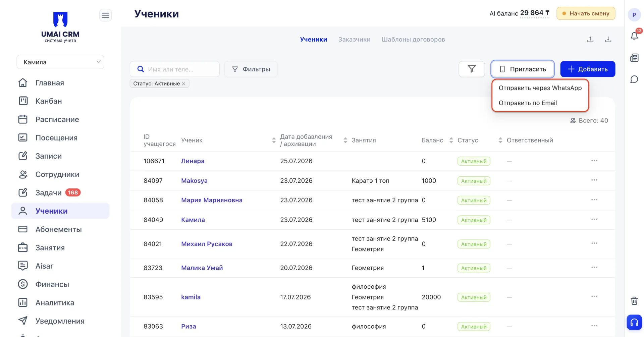Choose Отправить через WhatsApp
Viewport: 644px width, 337px height.
click(x=540, y=88)
